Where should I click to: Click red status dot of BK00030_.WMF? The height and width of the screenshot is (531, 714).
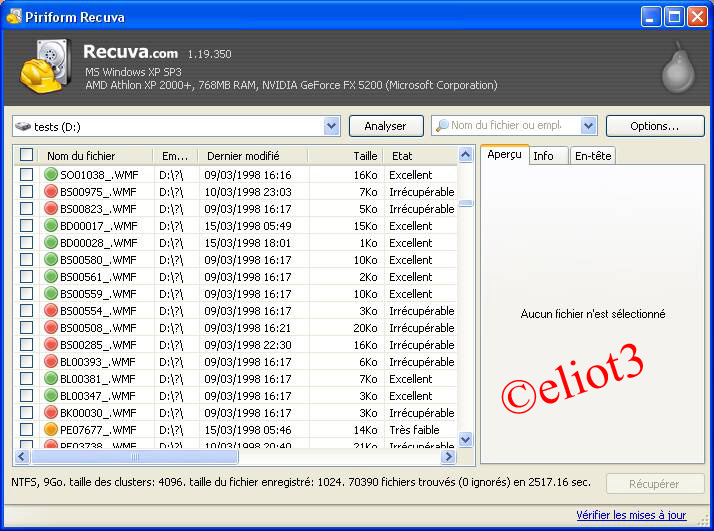tap(51, 413)
